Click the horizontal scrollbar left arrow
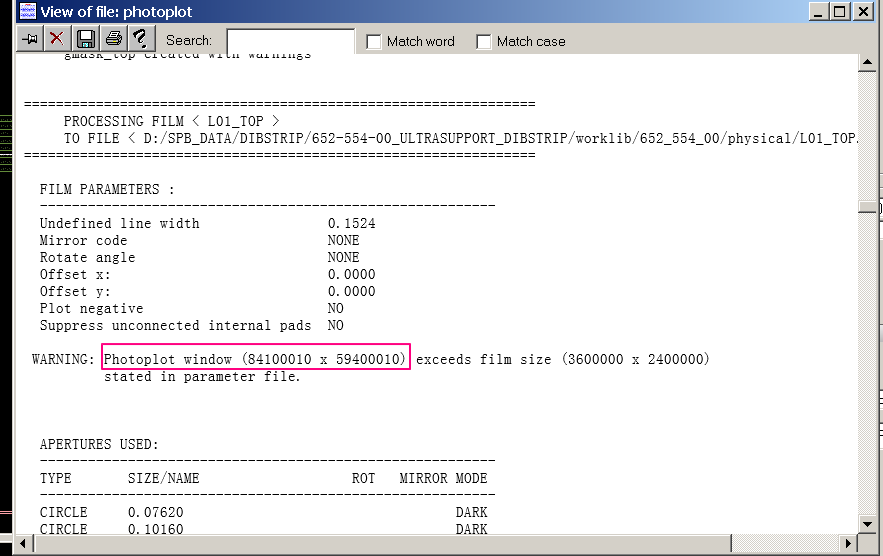The width and height of the screenshot is (883, 556). pos(23,544)
